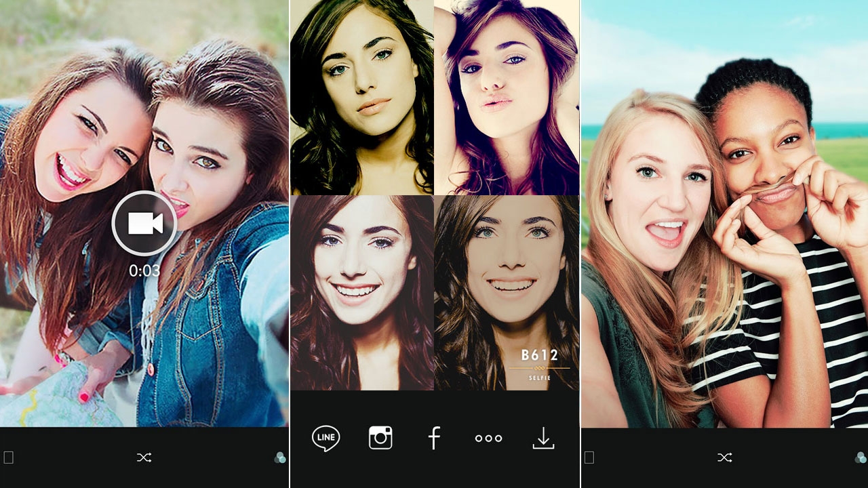Tap rectangle layout icon in right panel
Viewport: 868px width, 488px height.
(589, 457)
